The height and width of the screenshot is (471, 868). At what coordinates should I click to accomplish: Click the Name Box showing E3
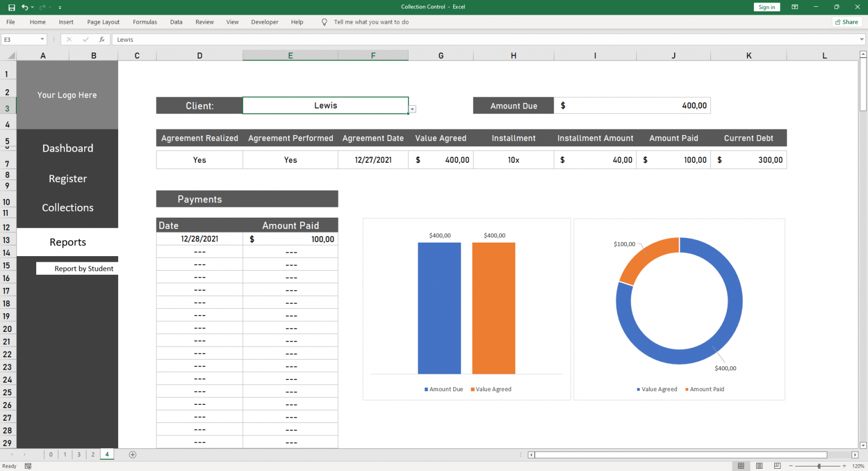point(20,40)
